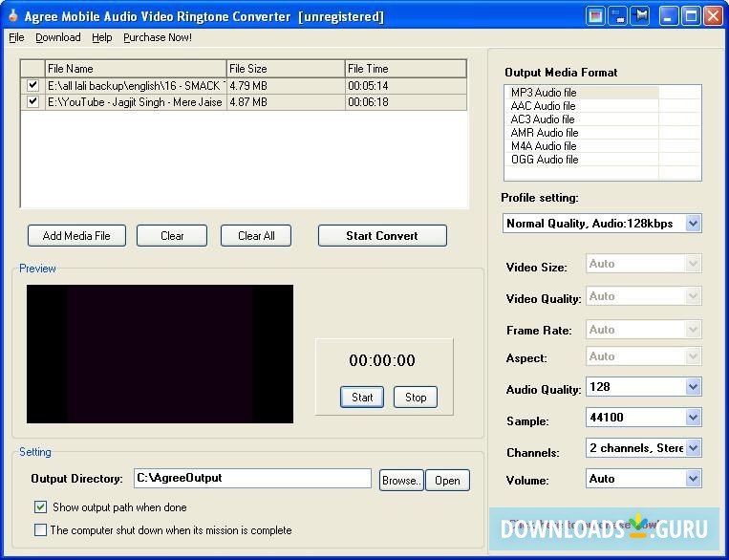Click the pin-on-top title bar icon
The height and width of the screenshot is (560, 729).
click(x=642, y=17)
